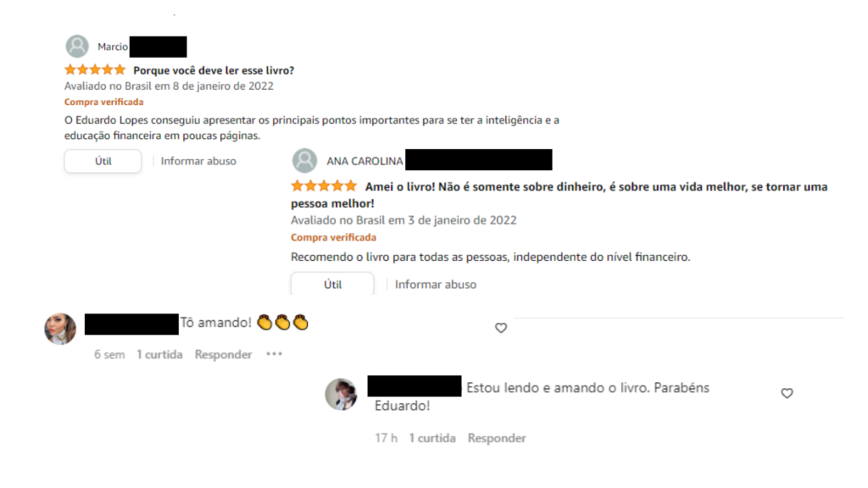
Task: Open review title "Porque você deve ler esse livro?"
Action: click(214, 70)
